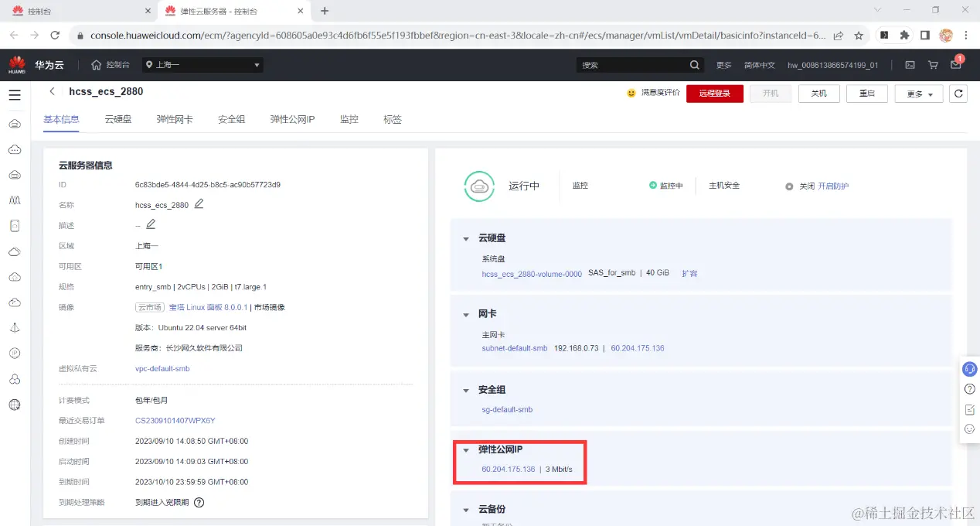Click the help icon next to 到期进入宽限期
The height and width of the screenshot is (526, 980).
point(199,502)
